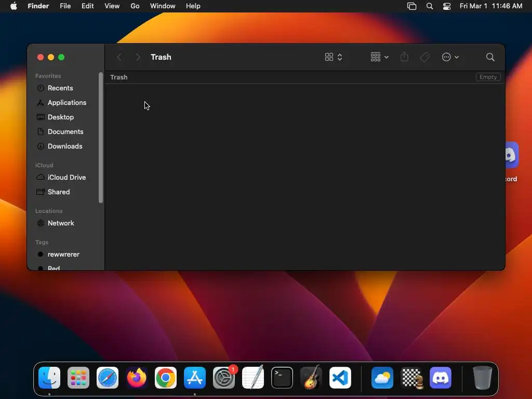532x399 pixels.
Task: Open the Weather app in Dock
Action: (382, 378)
